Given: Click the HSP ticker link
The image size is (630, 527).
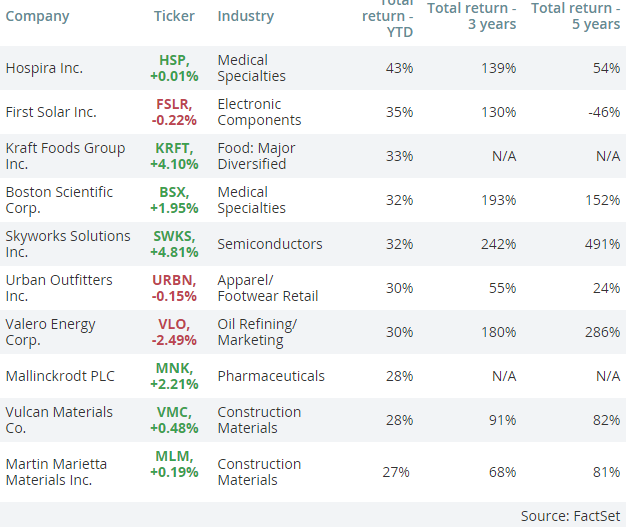Looking at the screenshot, I should coord(176,60).
